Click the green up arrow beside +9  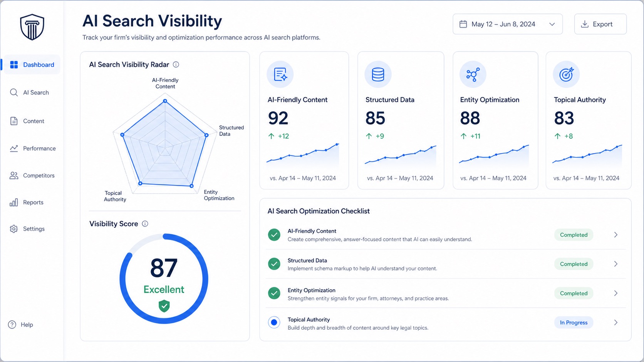click(x=369, y=136)
